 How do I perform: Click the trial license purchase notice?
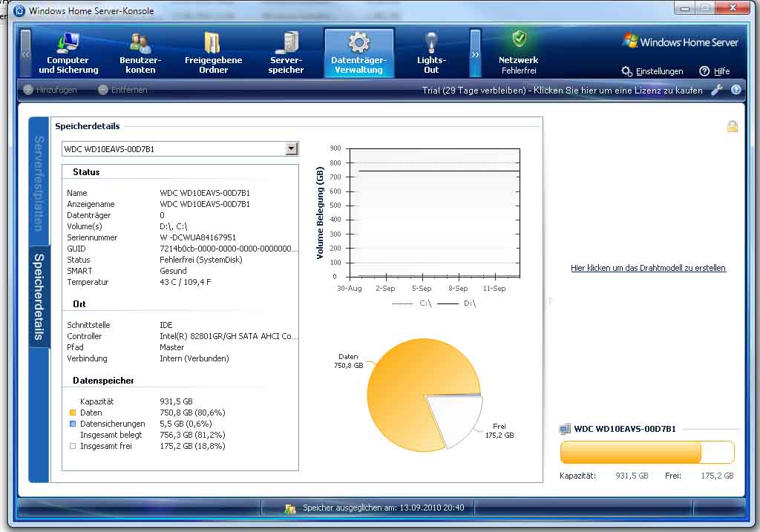click(563, 90)
